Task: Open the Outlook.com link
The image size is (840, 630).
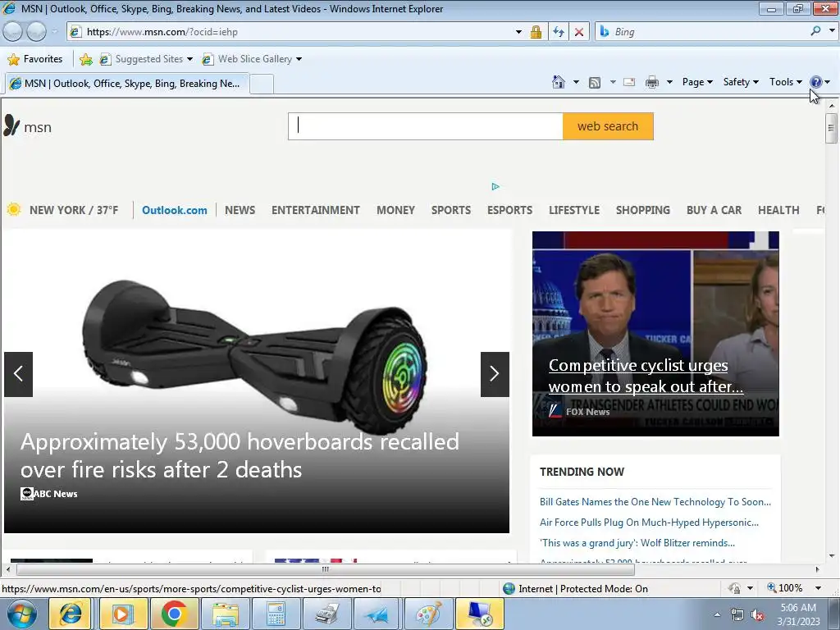Action: click(175, 210)
